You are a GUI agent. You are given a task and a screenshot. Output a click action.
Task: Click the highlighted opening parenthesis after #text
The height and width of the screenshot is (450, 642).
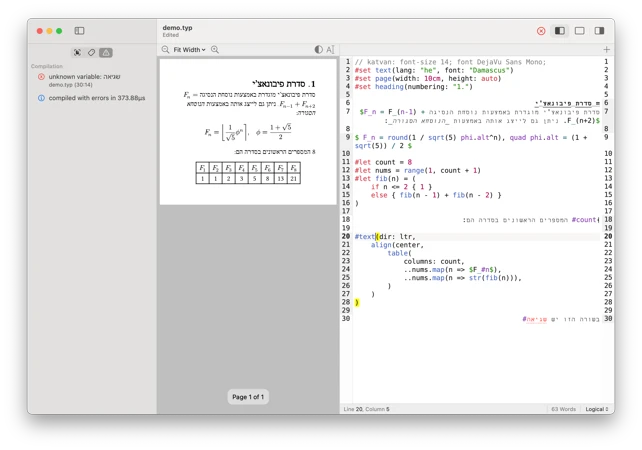click(377, 236)
